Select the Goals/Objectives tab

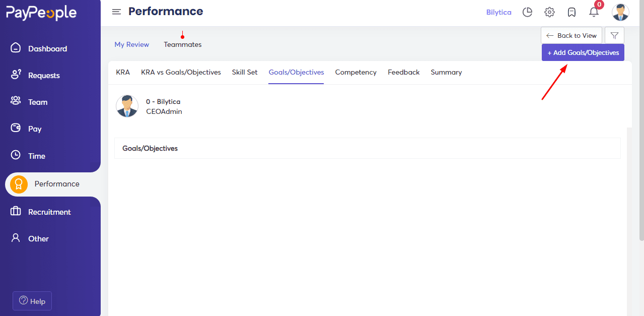296,72
